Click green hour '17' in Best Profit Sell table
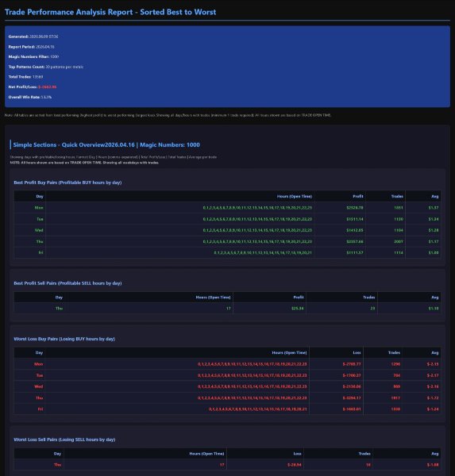455x476 pixels. [228, 309]
